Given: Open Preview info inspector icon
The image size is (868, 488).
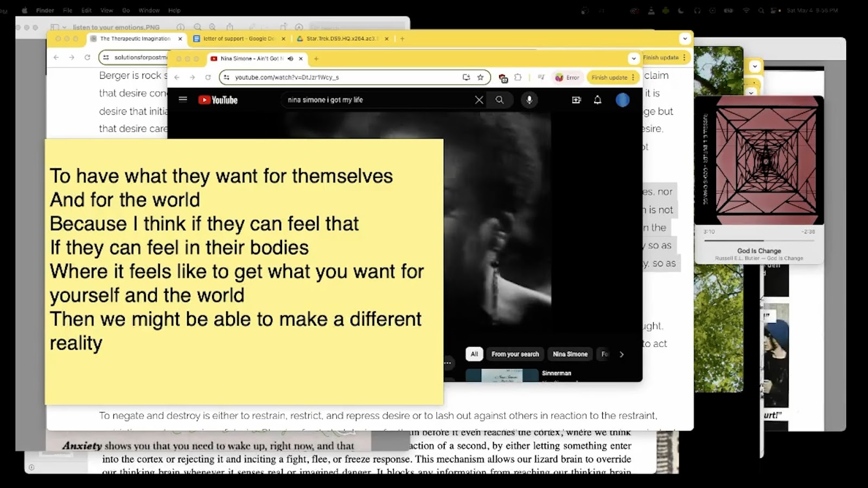Looking at the screenshot, I should (x=181, y=27).
